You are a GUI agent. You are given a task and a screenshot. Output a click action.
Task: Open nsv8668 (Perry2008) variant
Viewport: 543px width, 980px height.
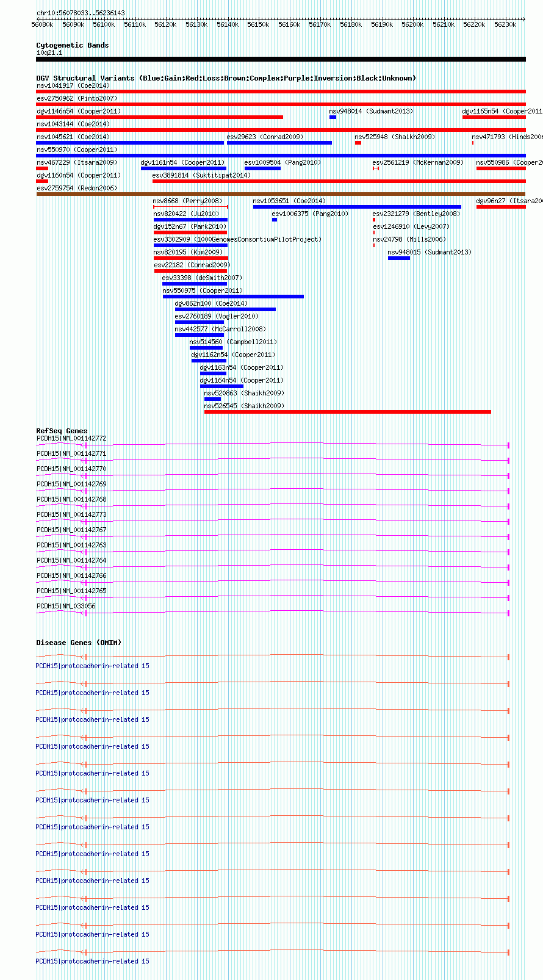coord(187,201)
